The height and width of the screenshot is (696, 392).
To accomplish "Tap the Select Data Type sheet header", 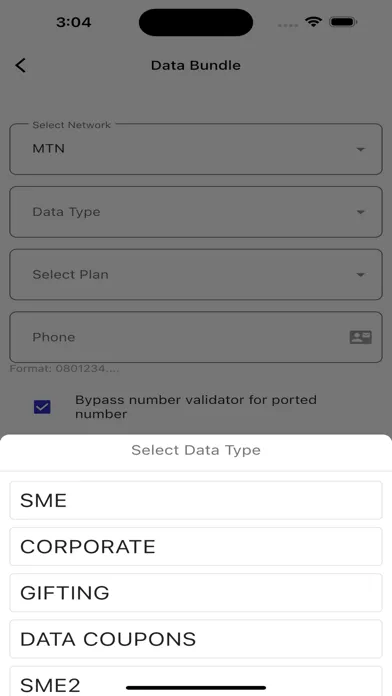I will (196, 450).
